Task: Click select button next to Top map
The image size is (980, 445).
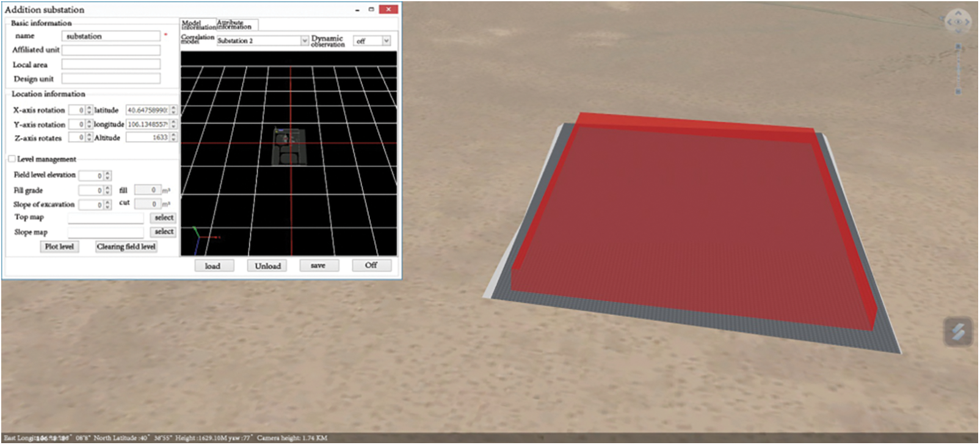Action: (164, 218)
